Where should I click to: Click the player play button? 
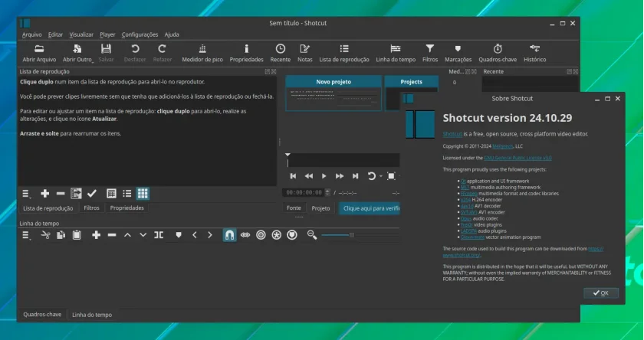click(324, 176)
